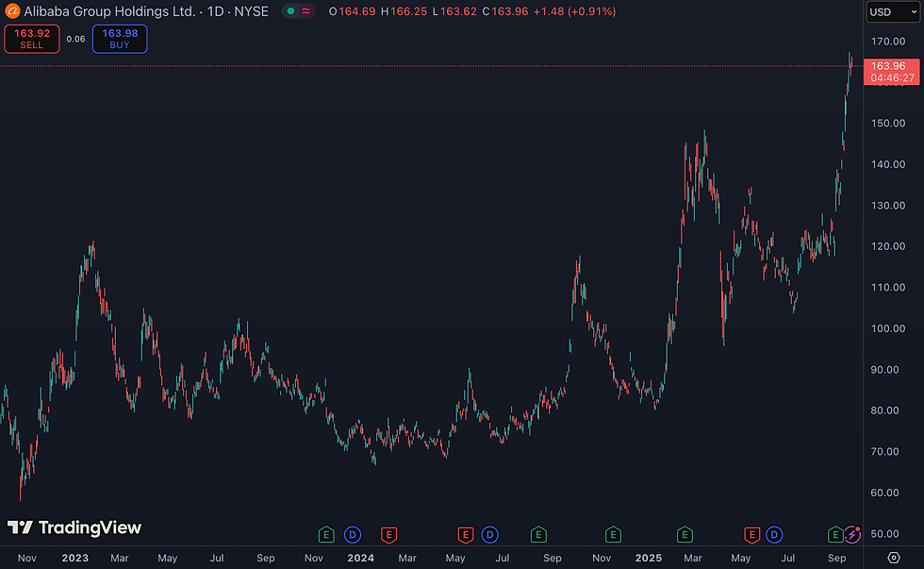The height and width of the screenshot is (569, 924).
Task: Open green earnings marker near Sep 2025
Action: [x=835, y=535]
